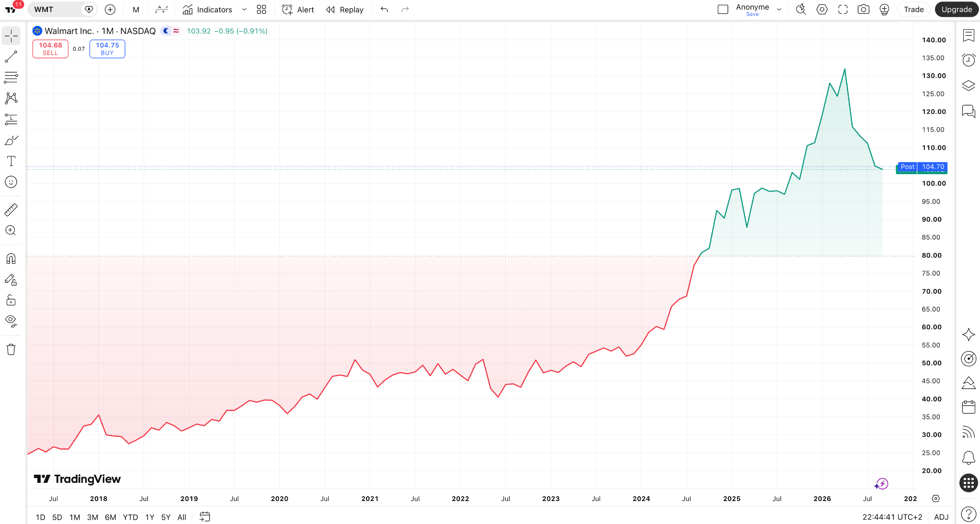980x524 pixels.
Task: Click the Upgrade button
Action: [957, 10]
